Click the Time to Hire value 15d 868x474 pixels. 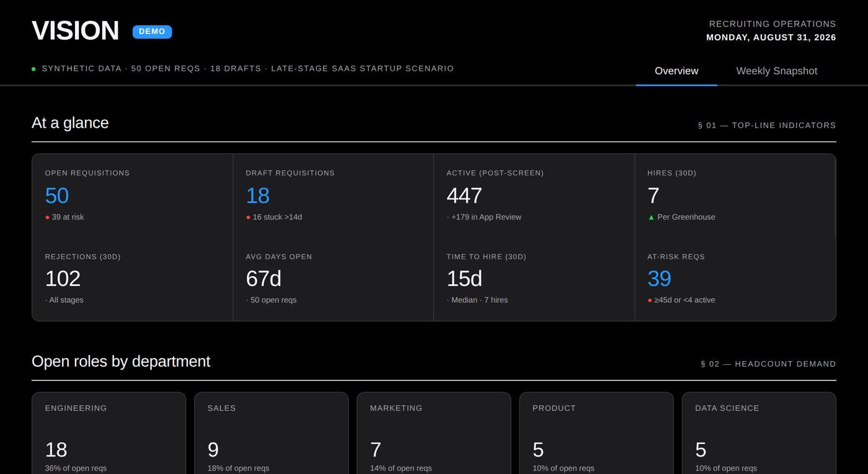[464, 279]
